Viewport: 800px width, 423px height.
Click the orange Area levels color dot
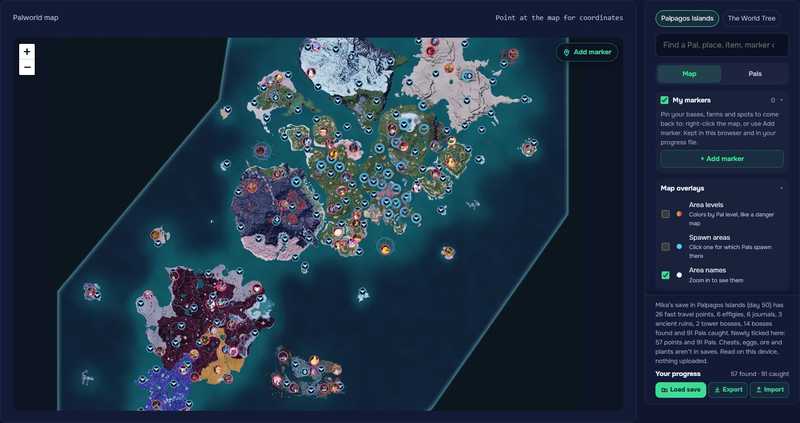(x=679, y=214)
